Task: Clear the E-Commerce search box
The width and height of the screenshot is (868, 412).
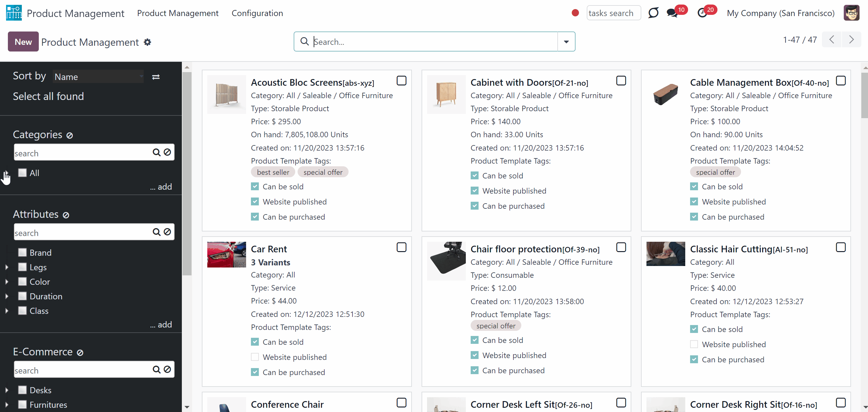Action: pyautogui.click(x=167, y=370)
